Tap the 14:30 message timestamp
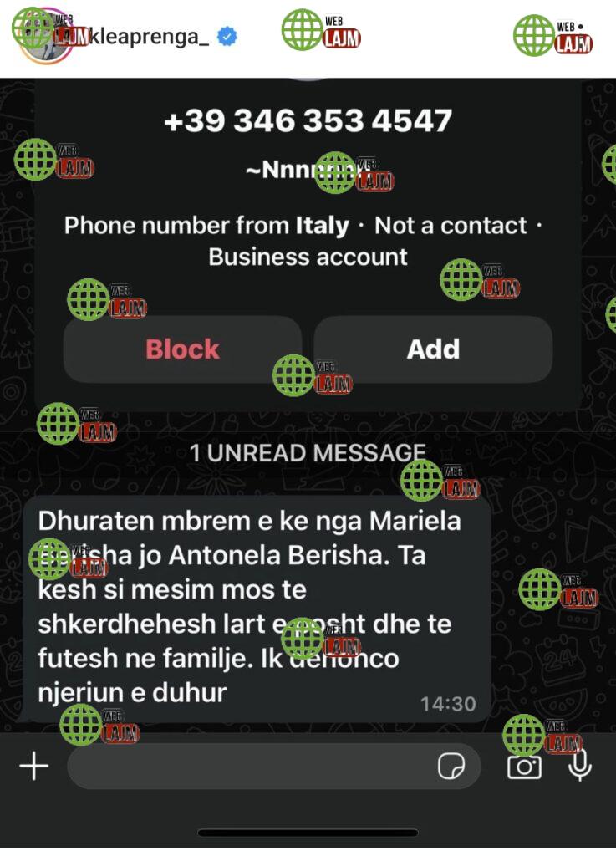This screenshot has width=616, height=856. click(x=448, y=704)
